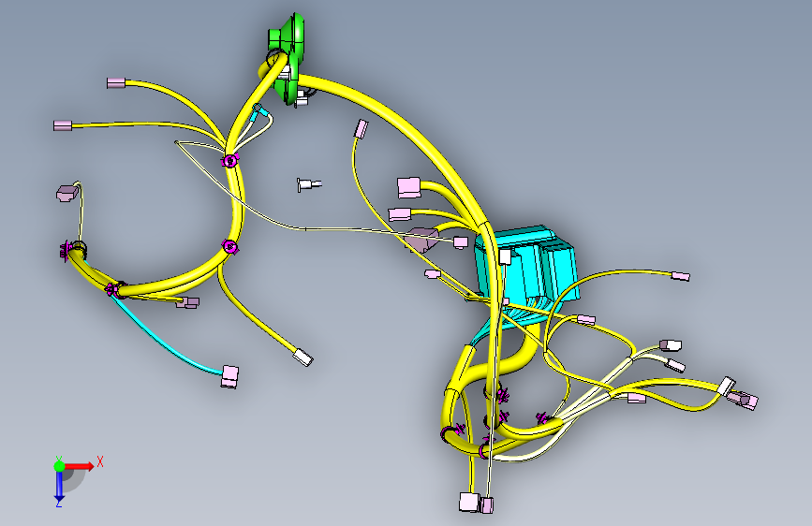Pick the large dark mauve connector block

coord(421,241)
